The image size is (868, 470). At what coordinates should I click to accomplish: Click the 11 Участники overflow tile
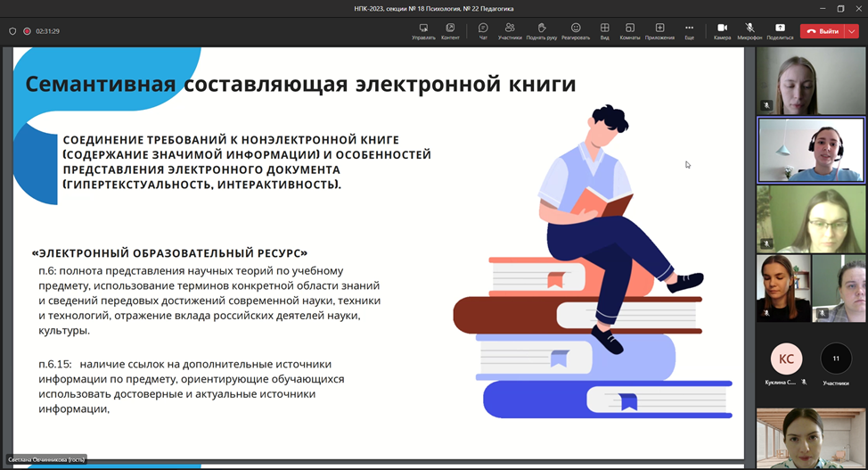(x=836, y=359)
